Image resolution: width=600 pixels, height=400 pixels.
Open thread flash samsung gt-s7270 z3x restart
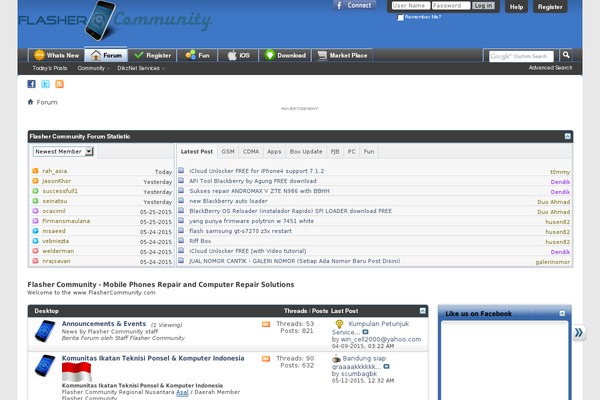pos(240,231)
